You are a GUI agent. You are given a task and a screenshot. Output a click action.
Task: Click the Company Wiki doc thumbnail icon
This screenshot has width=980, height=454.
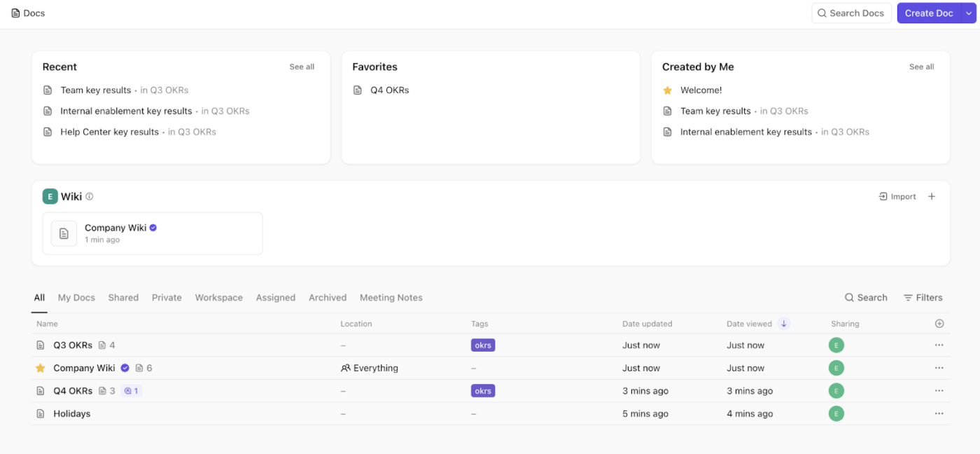[64, 233]
